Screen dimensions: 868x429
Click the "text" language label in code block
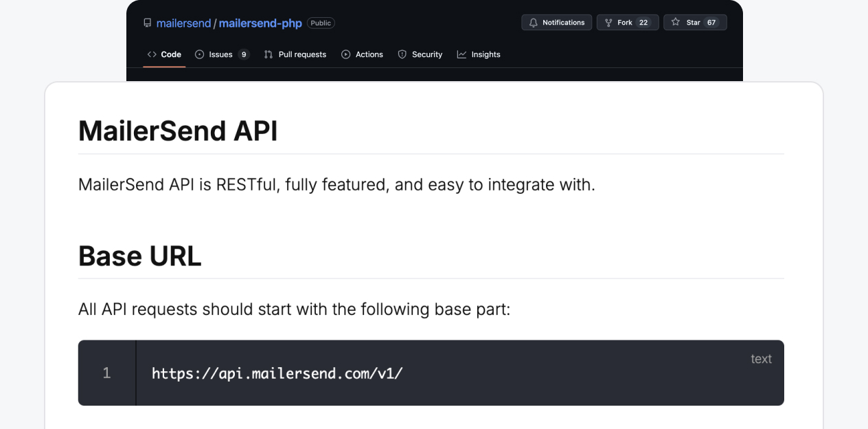[x=761, y=359]
